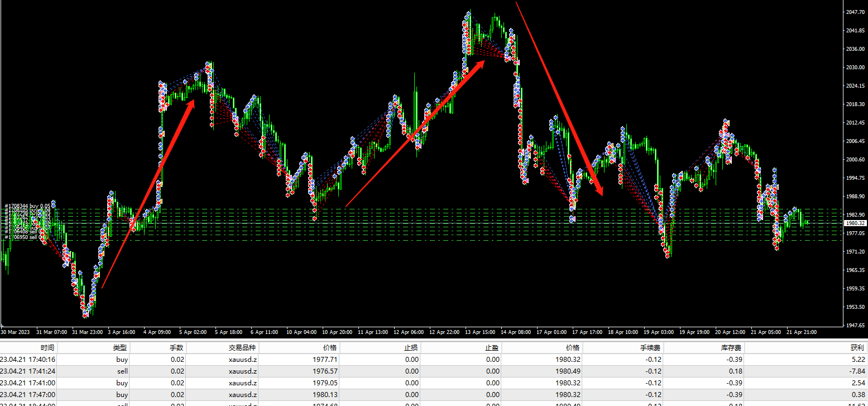Select the trade timed 23.04.21 17:41:00

click(x=434, y=383)
